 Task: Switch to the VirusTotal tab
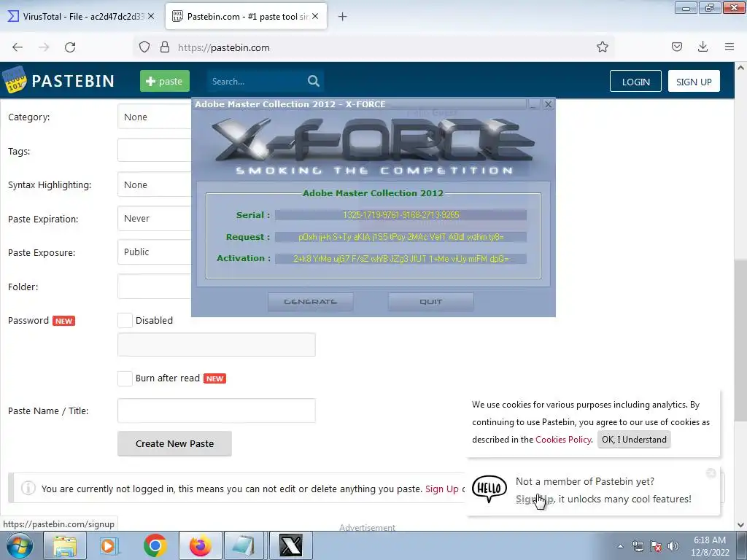click(81, 16)
